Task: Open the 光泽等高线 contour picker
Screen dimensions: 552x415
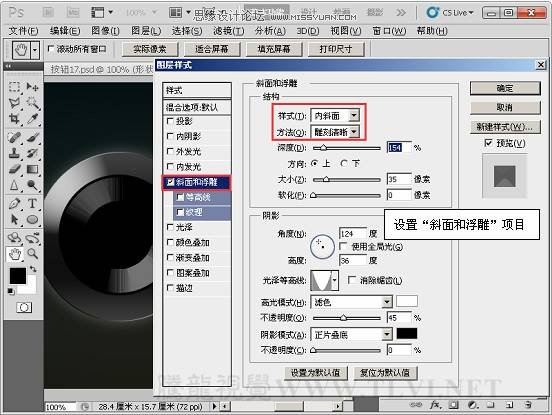Action: [x=335, y=280]
